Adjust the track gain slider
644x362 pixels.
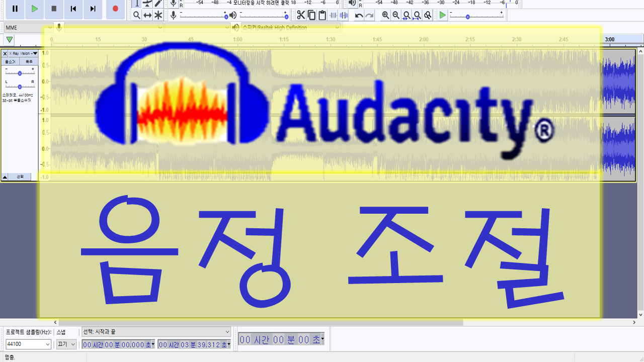20,73
